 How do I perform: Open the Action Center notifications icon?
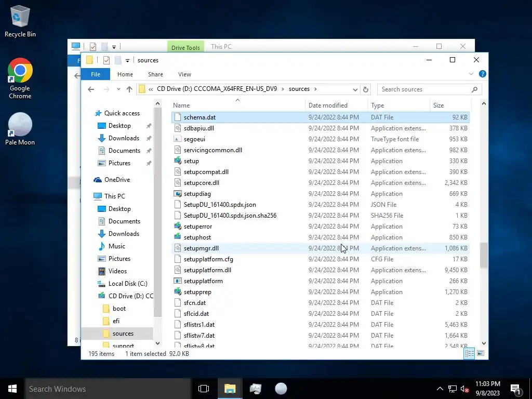(515, 389)
